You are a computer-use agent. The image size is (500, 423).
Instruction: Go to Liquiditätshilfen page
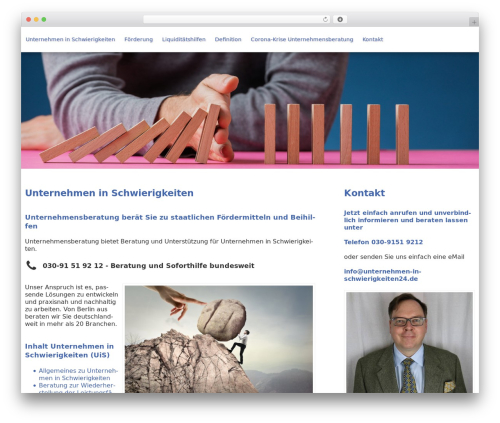[184, 39]
